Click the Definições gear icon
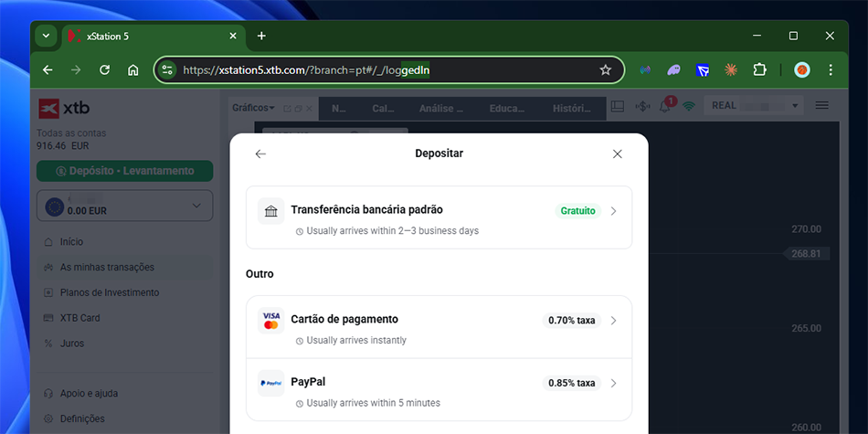Image resolution: width=868 pixels, height=434 pixels. (x=48, y=419)
